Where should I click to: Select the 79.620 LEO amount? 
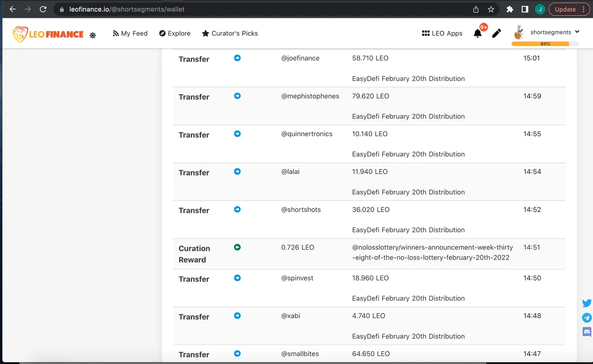(371, 96)
